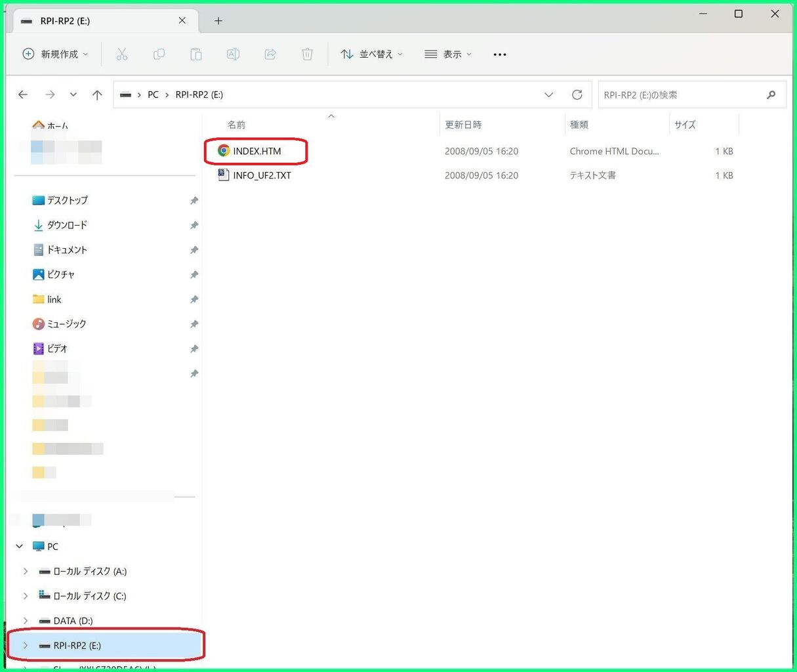Expand address bar history dropdown
This screenshot has height=672, width=797.
(x=548, y=94)
